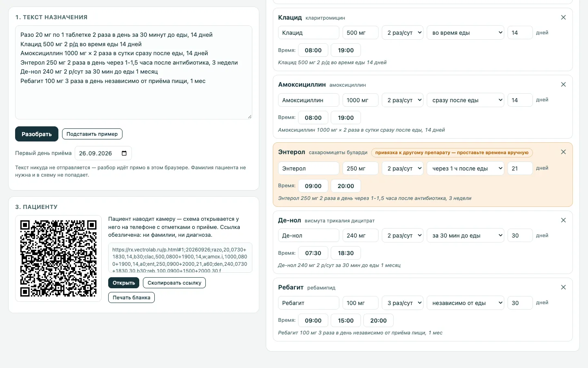Edit the Де-нол name field
This screenshot has width=588, height=368.
[x=309, y=236]
